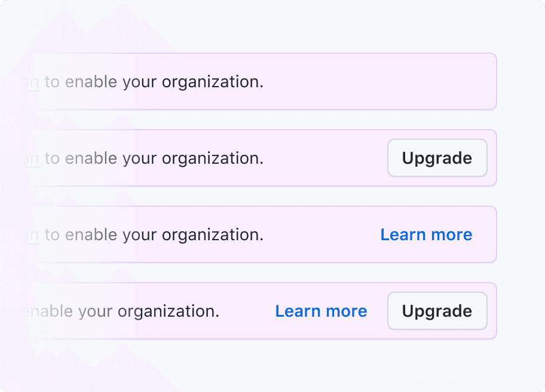545x392 pixels.
Task: Click word organization in the top banner
Action: pos(213,82)
